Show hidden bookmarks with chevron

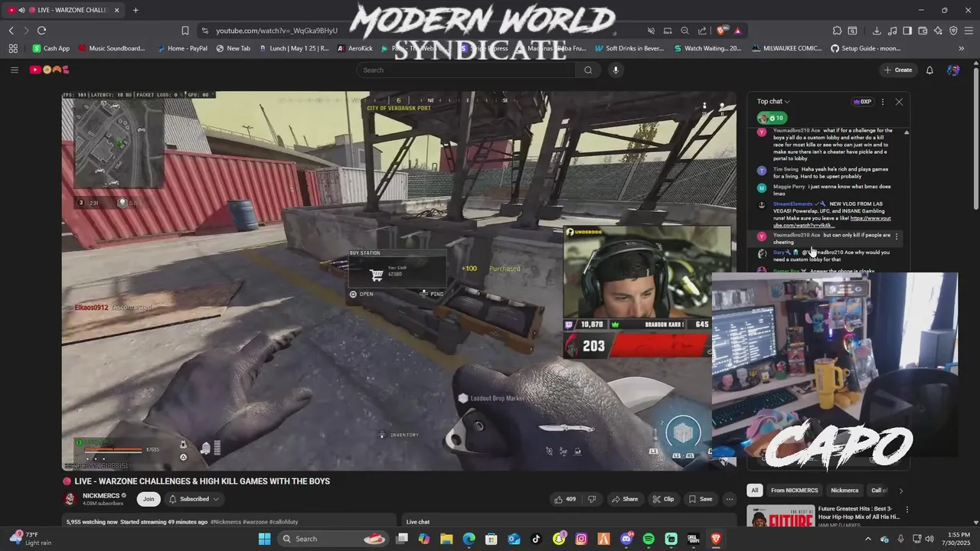click(x=962, y=48)
